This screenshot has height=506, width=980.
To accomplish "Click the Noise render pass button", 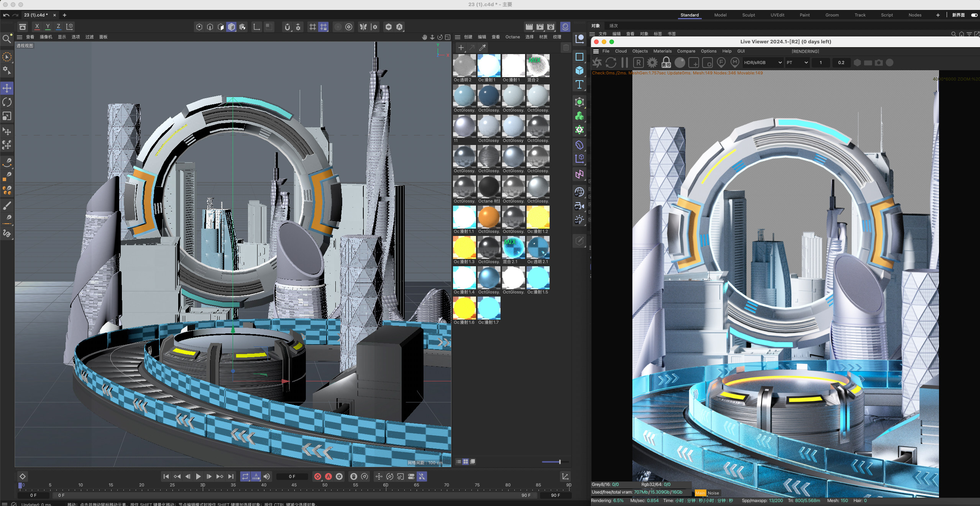I will pyautogui.click(x=713, y=493).
